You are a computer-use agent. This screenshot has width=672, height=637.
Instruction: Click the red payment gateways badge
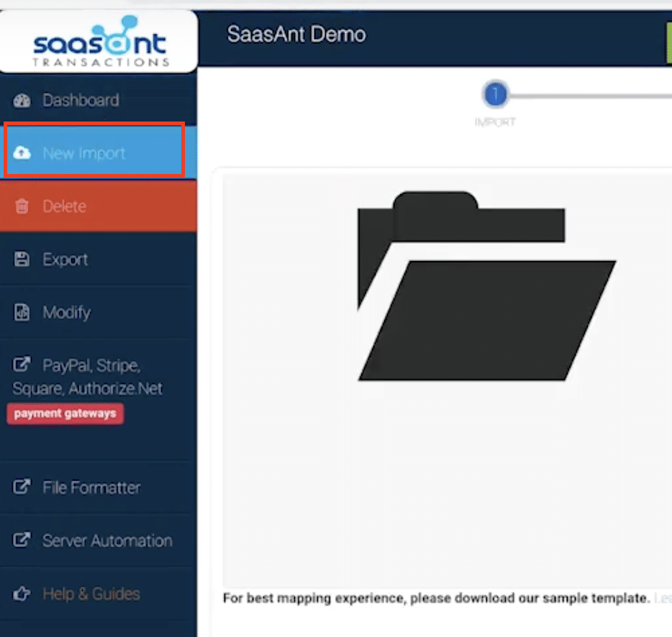point(65,414)
